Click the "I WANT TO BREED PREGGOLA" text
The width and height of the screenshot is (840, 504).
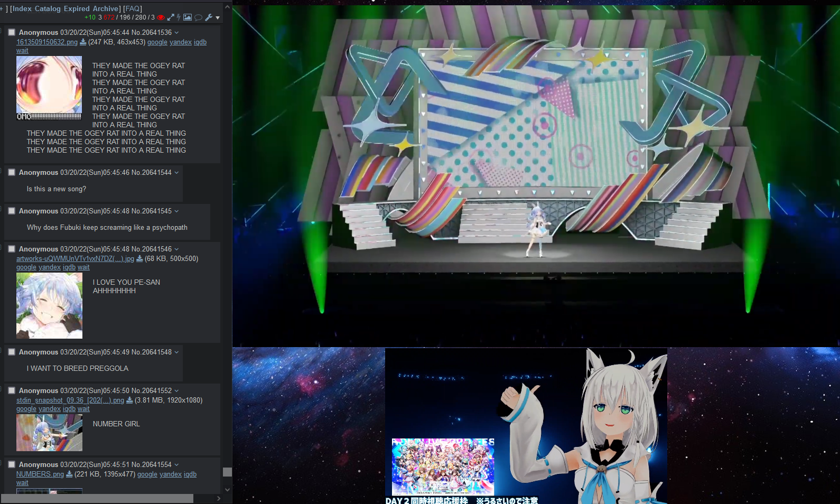point(78,369)
